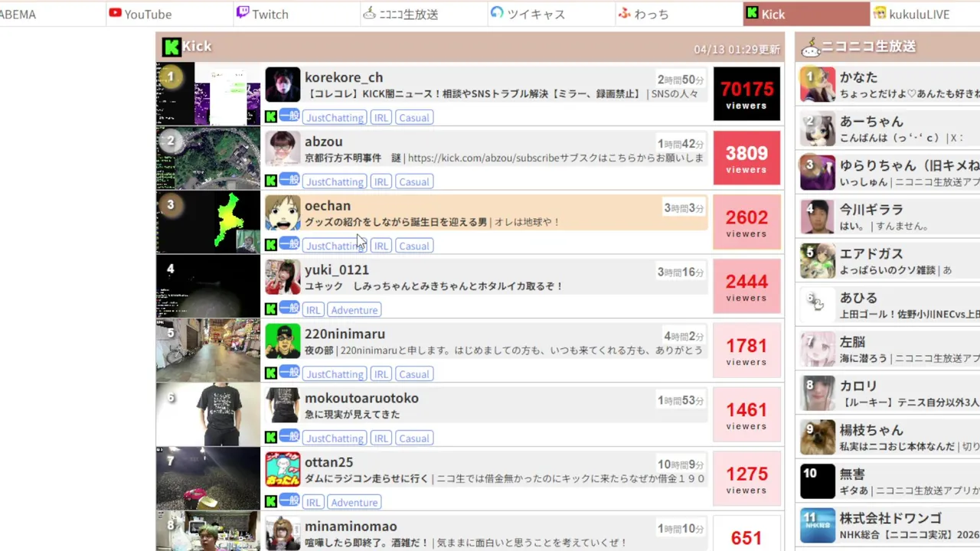Viewport: 980px width, 551px height.
Task: Open yuki_0121 avatar icon
Action: pyautogui.click(x=283, y=278)
